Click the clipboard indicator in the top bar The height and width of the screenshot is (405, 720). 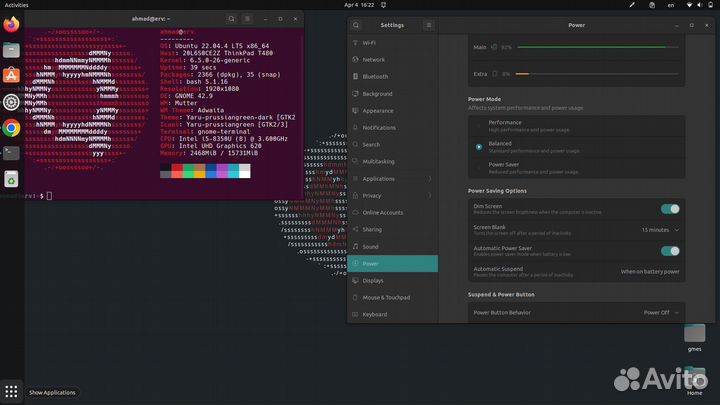652,5
